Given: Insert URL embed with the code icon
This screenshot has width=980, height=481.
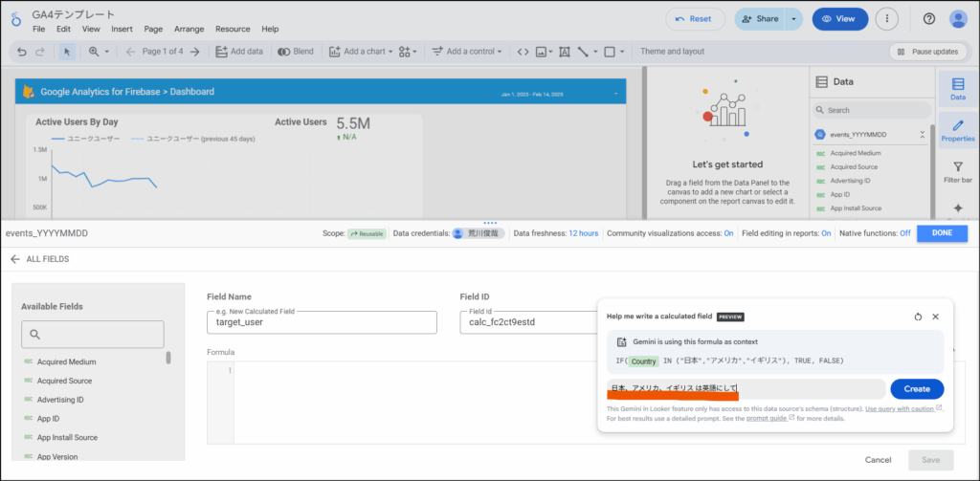Looking at the screenshot, I should click(x=523, y=52).
